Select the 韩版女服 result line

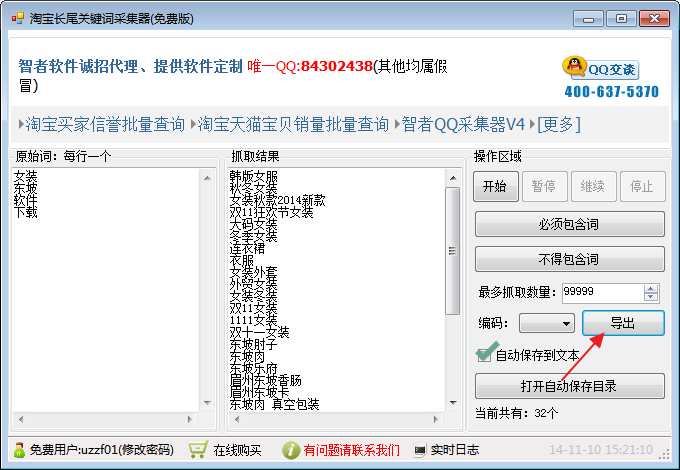pos(253,176)
